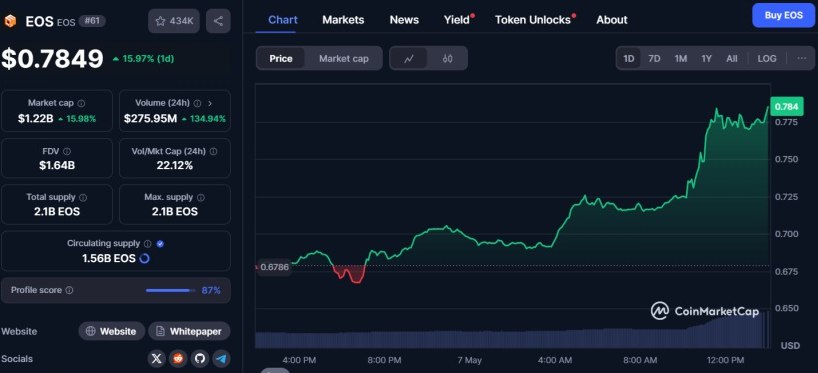
Task: Select the 7D time range
Action: [x=654, y=58]
